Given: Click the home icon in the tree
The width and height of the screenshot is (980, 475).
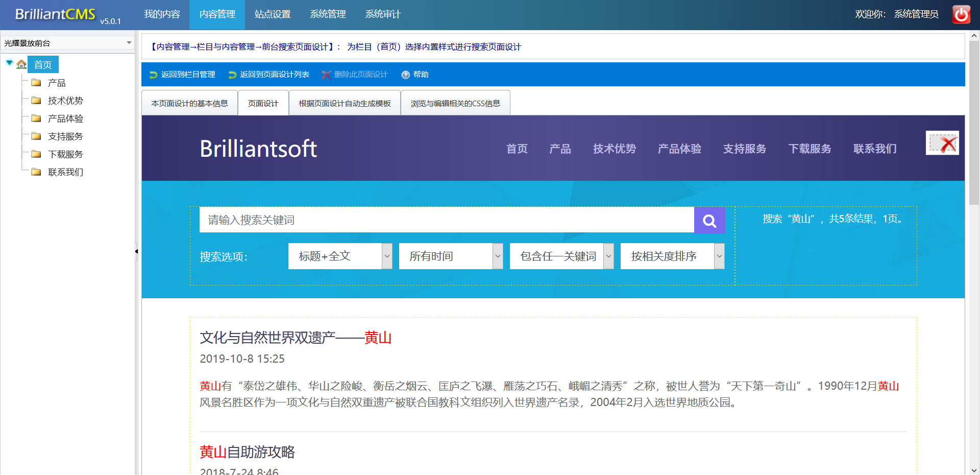Looking at the screenshot, I should [x=21, y=65].
